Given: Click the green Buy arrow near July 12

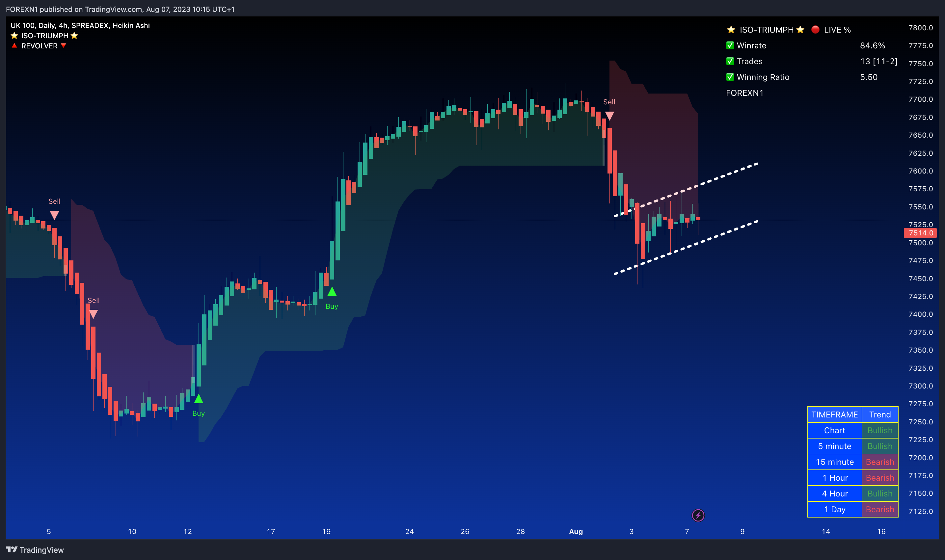Looking at the screenshot, I should pyautogui.click(x=199, y=398).
